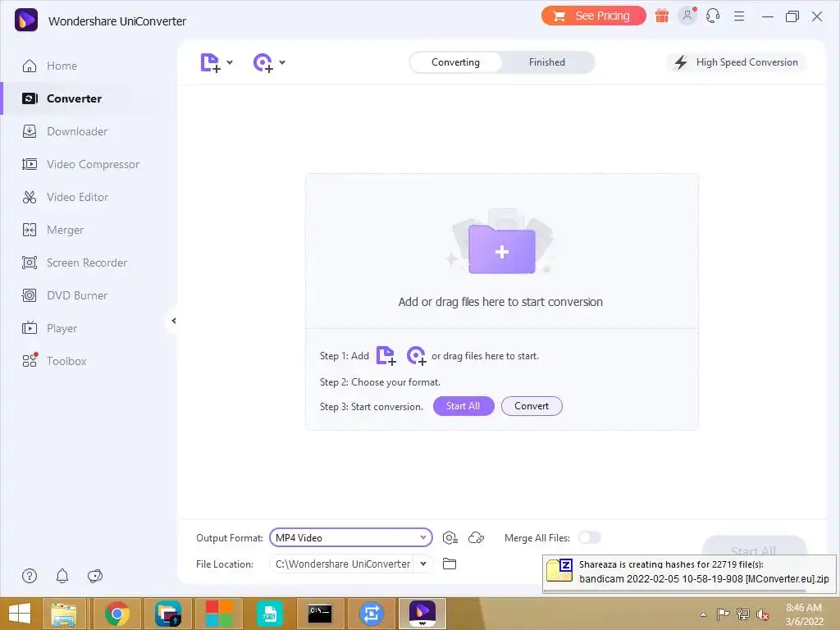Click the File Location path field
The image size is (840, 630).
click(x=342, y=564)
